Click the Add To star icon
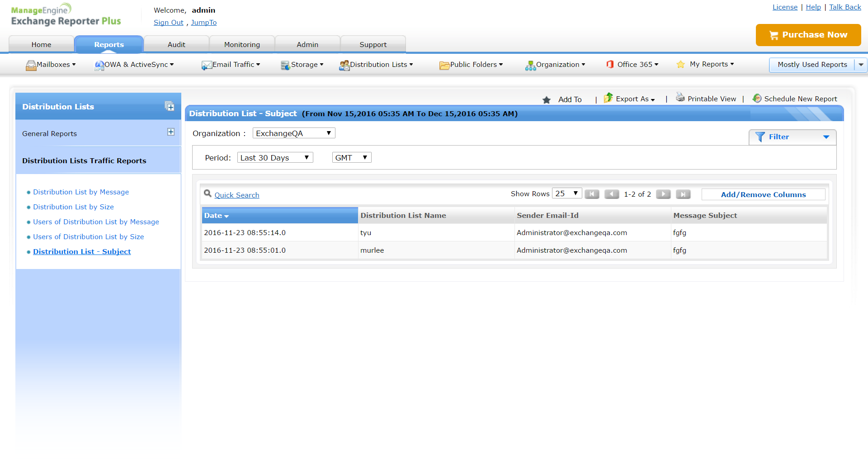 click(x=547, y=99)
